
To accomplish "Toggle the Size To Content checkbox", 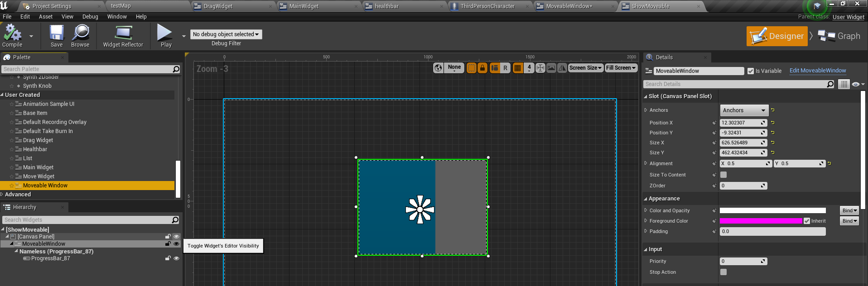I will [723, 175].
